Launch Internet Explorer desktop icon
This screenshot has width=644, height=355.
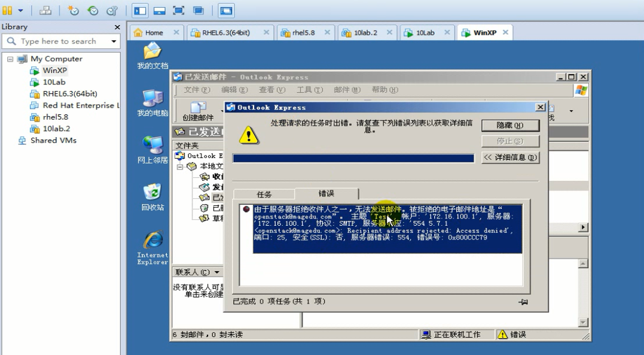point(152,248)
